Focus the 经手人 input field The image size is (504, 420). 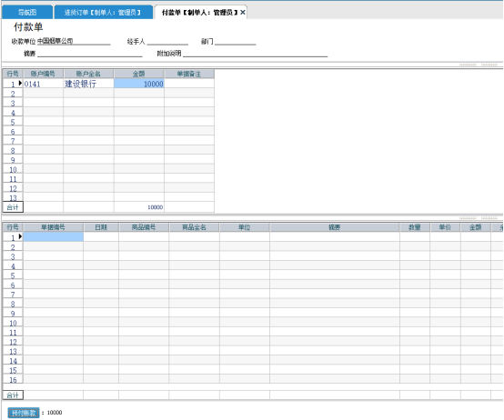tap(167, 42)
